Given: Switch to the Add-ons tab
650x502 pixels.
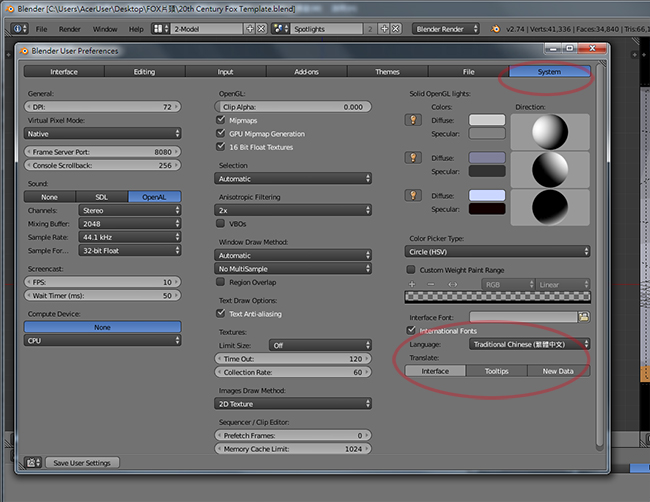Looking at the screenshot, I should 306,71.
